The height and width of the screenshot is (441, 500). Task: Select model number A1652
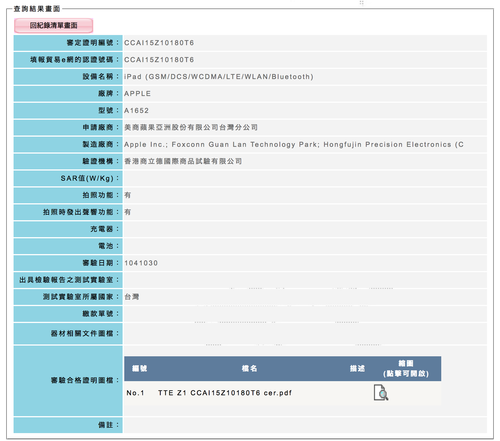coord(136,111)
